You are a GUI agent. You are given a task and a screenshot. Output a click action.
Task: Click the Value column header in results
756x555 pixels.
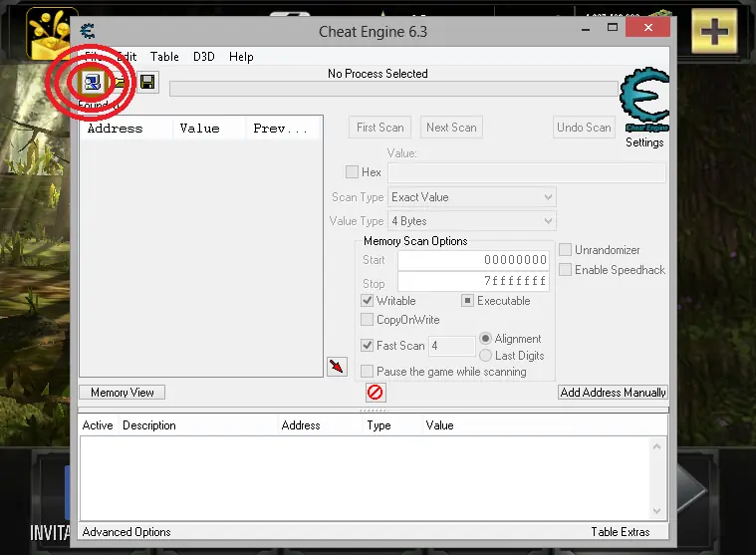210,129
